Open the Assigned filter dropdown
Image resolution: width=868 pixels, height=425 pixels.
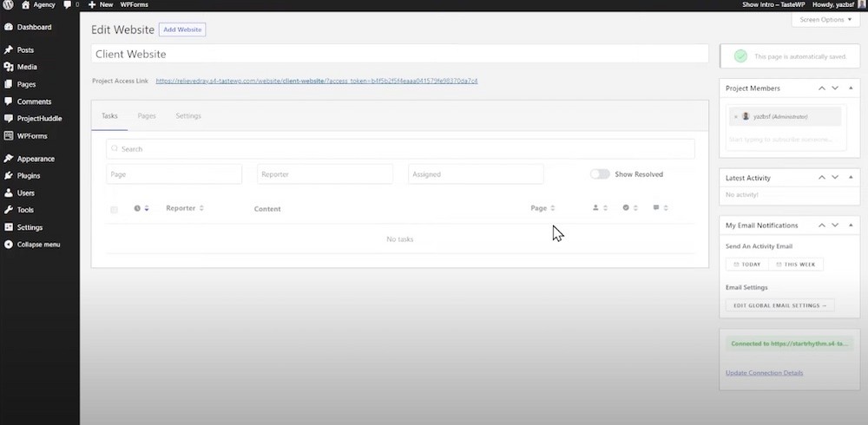[476, 174]
